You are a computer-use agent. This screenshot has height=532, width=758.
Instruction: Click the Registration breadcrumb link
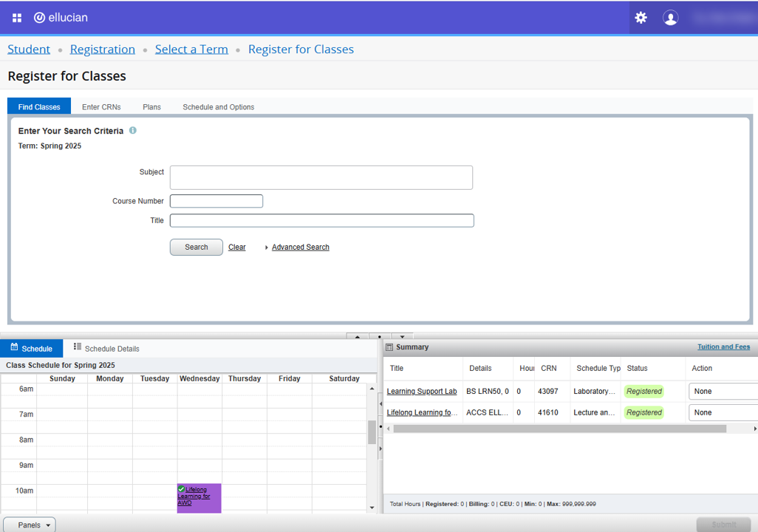pos(102,50)
